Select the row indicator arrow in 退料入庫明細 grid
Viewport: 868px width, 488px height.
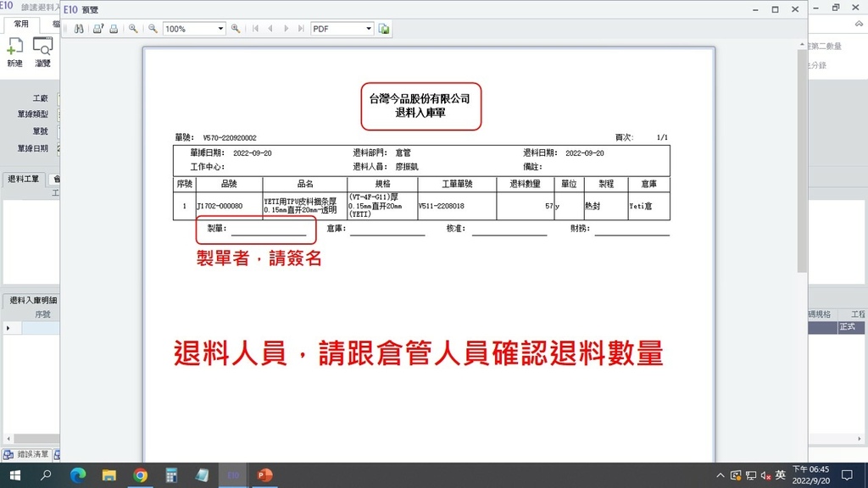[x=8, y=328]
